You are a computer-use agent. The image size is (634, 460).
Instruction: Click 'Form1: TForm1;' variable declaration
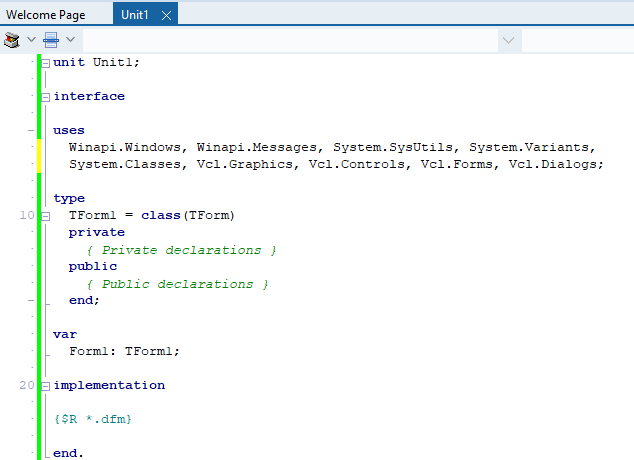pos(124,351)
